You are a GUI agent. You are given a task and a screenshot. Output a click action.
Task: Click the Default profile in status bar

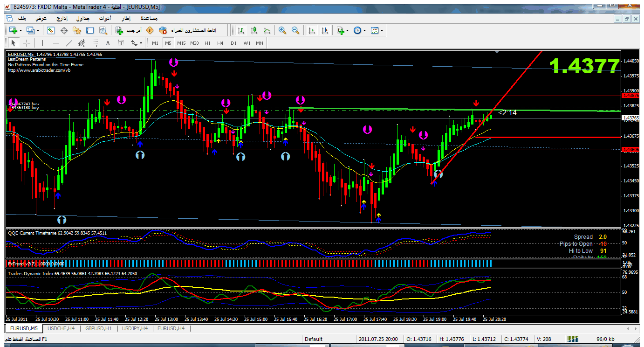(x=313, y=339)
